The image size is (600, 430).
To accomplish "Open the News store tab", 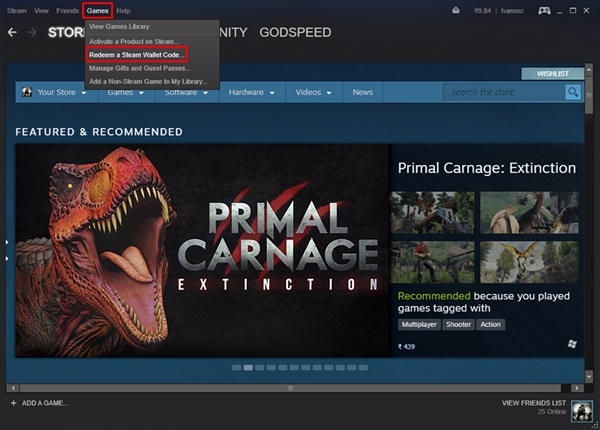I will [362, 92].
